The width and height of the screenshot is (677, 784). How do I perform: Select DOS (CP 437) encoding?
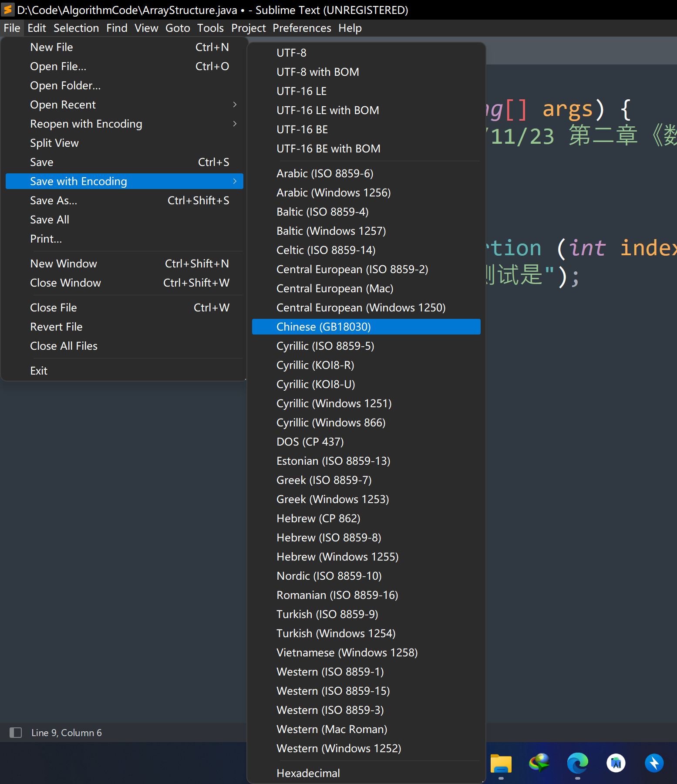pos(366,442)
